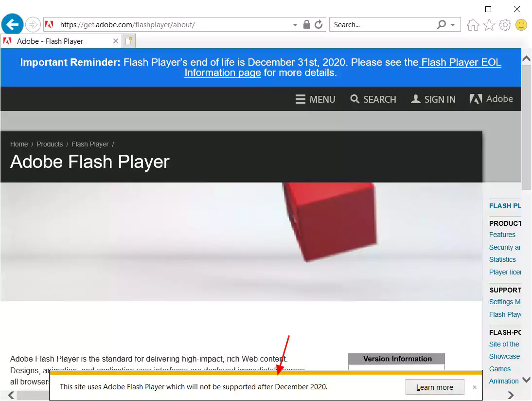The width and height of the screenshot is (532, 401).
Task: Click the browser Forward arrow button
Action: pyautogui.click(x=33, y=24)
